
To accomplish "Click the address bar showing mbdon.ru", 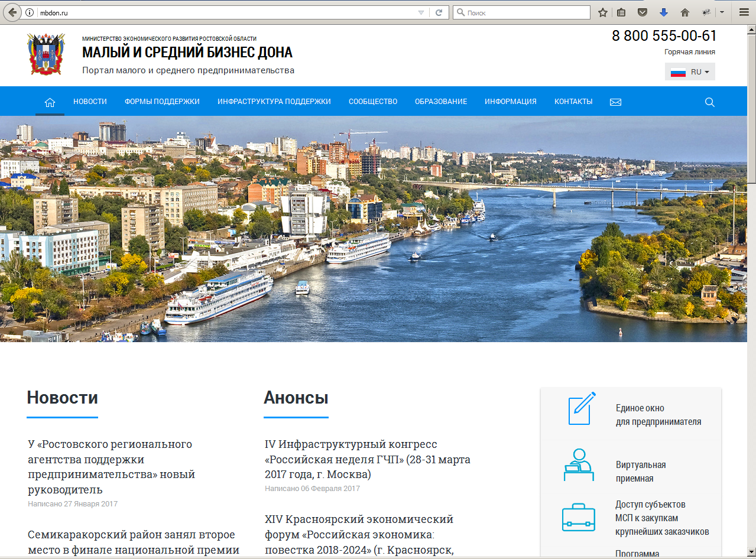I will [225, 12].
